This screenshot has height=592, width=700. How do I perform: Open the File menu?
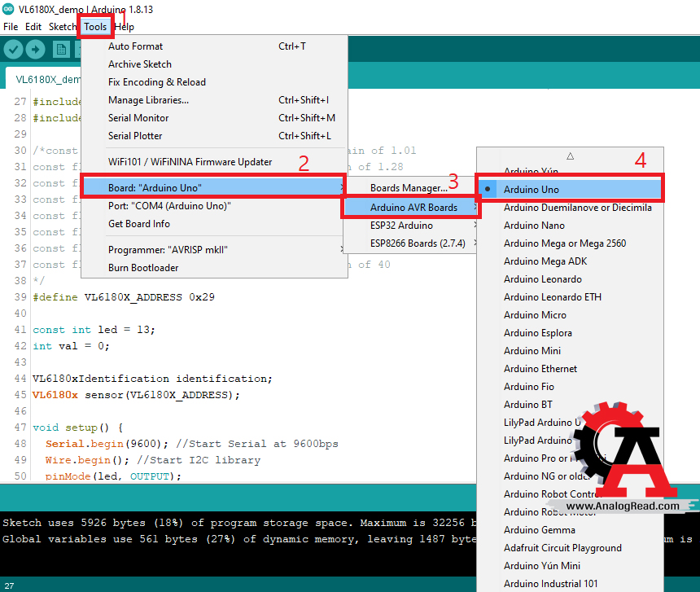tap(11, 27)
